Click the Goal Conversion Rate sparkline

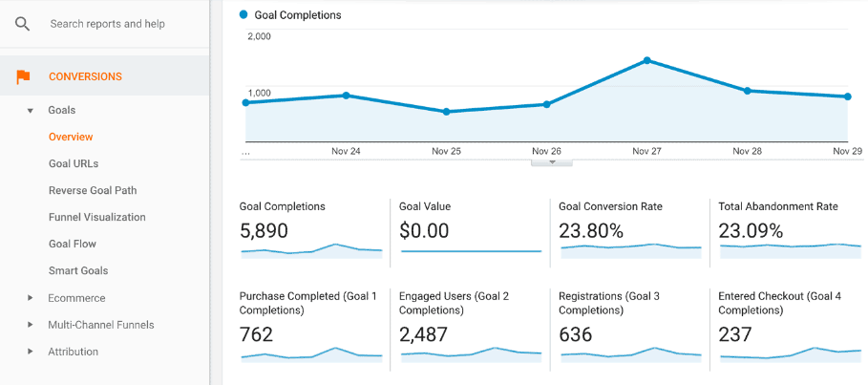630,249
